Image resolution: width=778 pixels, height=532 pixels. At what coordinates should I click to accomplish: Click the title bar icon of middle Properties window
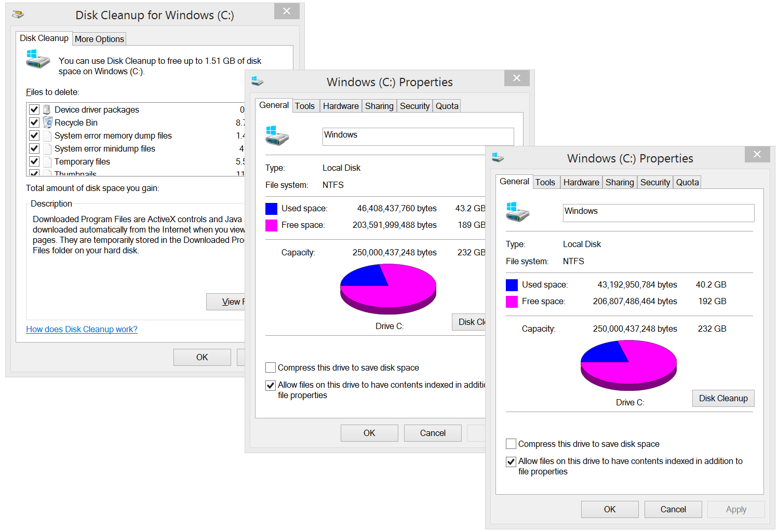click(258, 81)
